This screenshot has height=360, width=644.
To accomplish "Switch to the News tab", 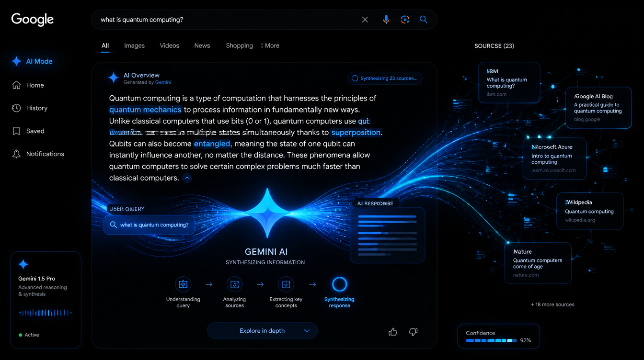I will [x=202, y=46].
